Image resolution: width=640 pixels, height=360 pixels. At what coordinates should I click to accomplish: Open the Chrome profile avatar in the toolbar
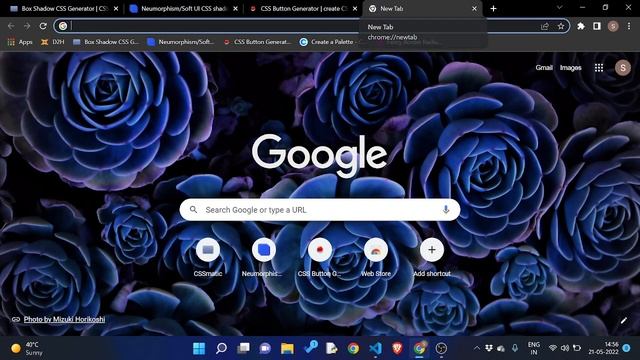[613, 26]
